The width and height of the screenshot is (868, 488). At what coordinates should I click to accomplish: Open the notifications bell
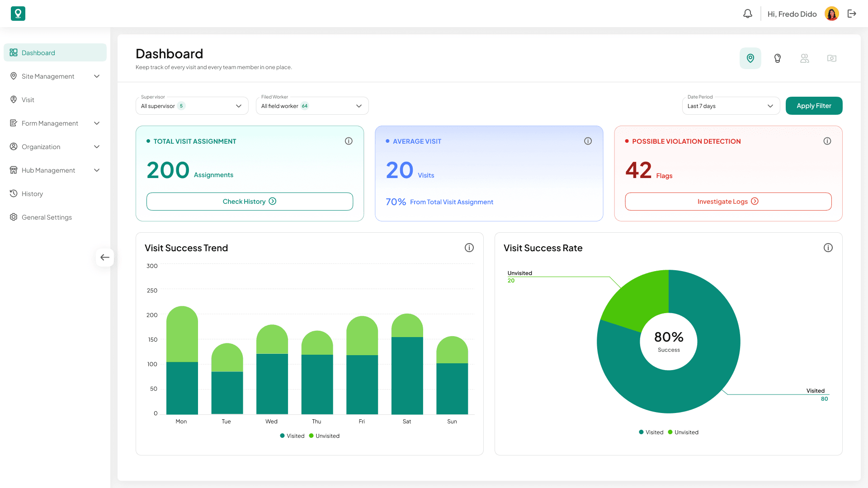point(748,14)
